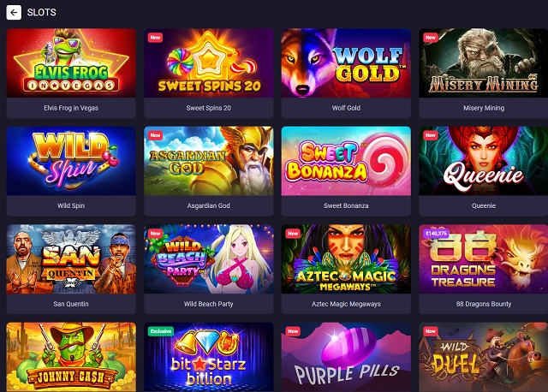Image resolution: width=548 pixels, height=392 pixels.
Task: Select the San Quentin slot image
Action: tap(71, 258)
